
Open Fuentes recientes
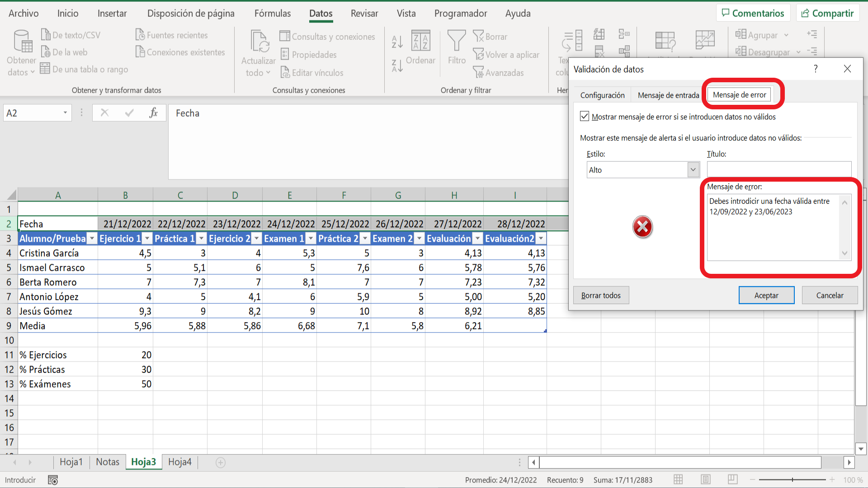[x=172, y=35]
